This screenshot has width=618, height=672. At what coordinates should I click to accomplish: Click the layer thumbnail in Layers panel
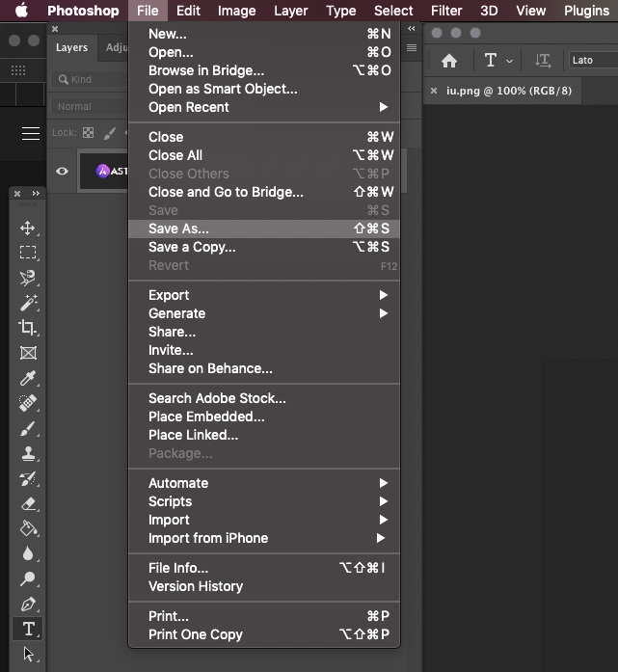pos(104,171)
